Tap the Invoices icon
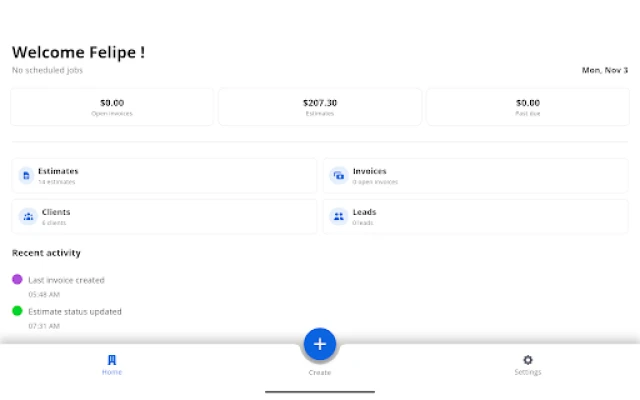The height and width of the screenshot is (400, 640). (x=339, y=176)
